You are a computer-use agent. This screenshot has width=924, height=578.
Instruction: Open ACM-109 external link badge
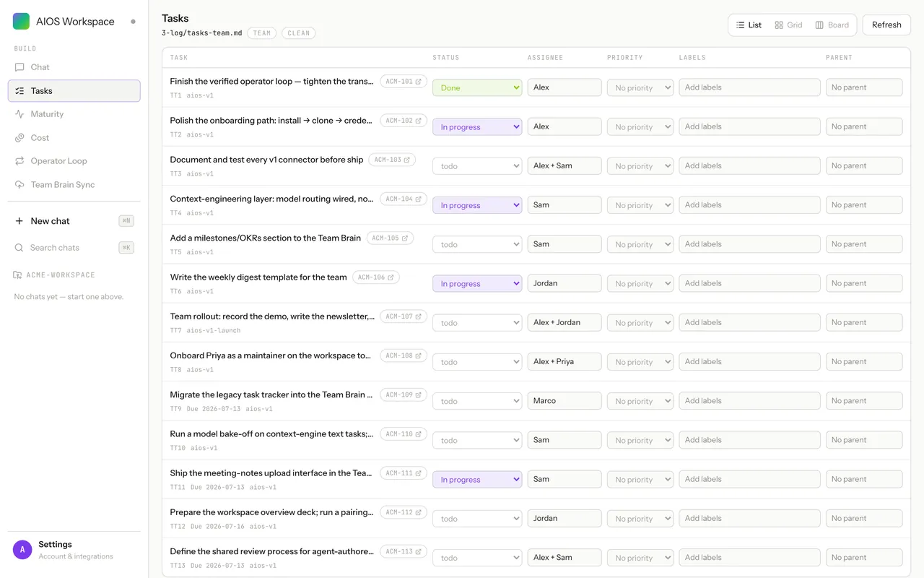(x=404, y=394)
